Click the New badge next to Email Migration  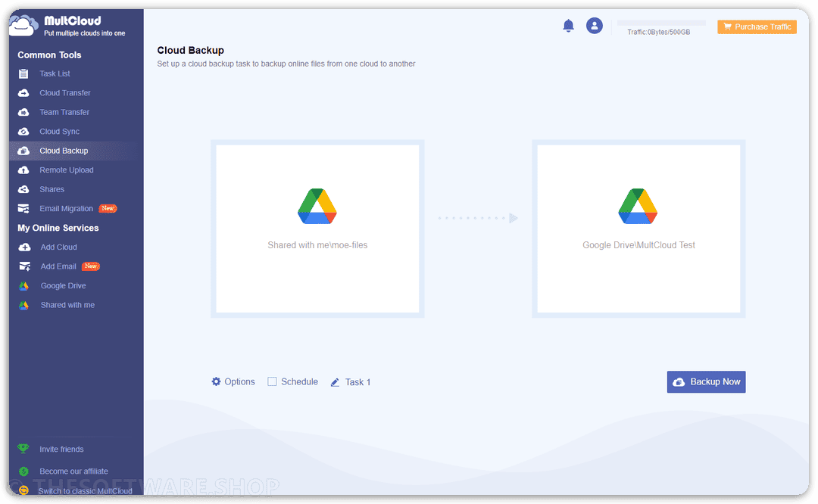[x=108, y=208]
